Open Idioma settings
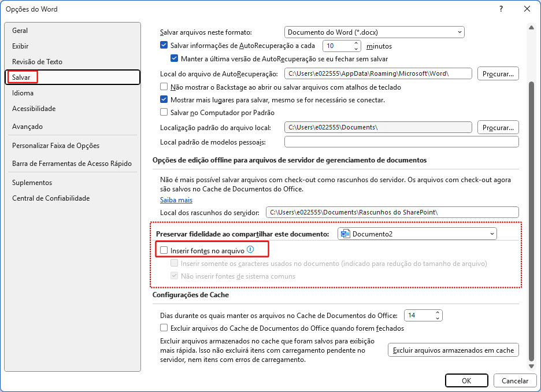This screenshot has width=541, height=392. (72, 93)
